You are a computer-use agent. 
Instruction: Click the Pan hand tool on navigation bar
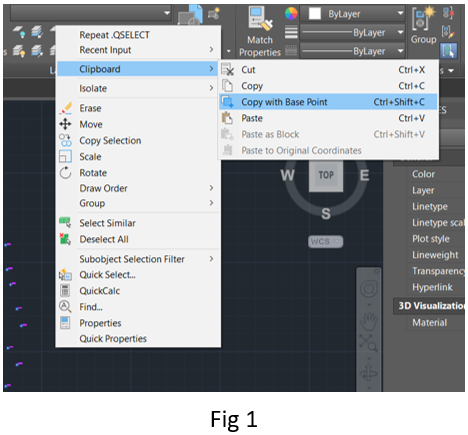click(x=368, y=321)
